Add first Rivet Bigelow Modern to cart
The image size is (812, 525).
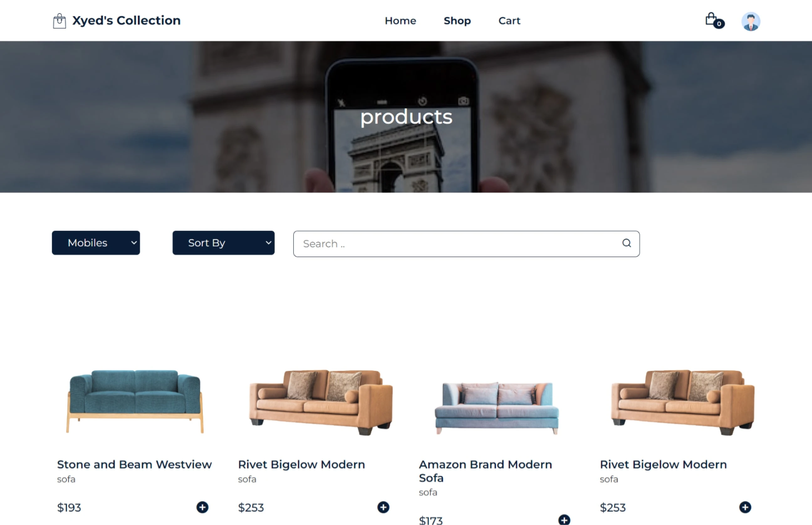pyautogui.click(x=383, y=507)
